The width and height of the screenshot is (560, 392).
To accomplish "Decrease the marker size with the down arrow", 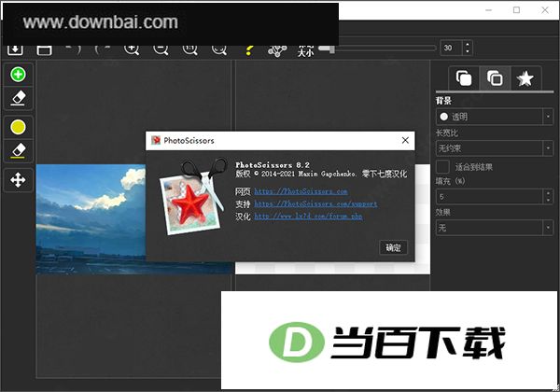I will pos(468,51).
